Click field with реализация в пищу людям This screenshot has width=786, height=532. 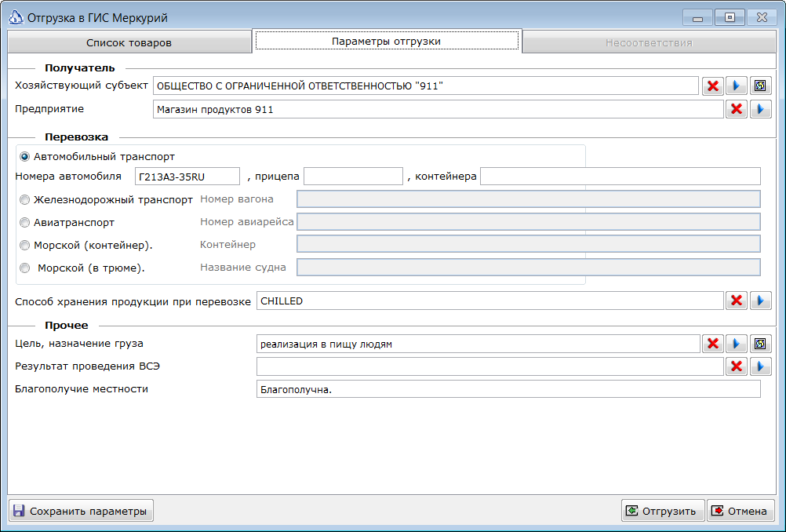click(479, 344)
